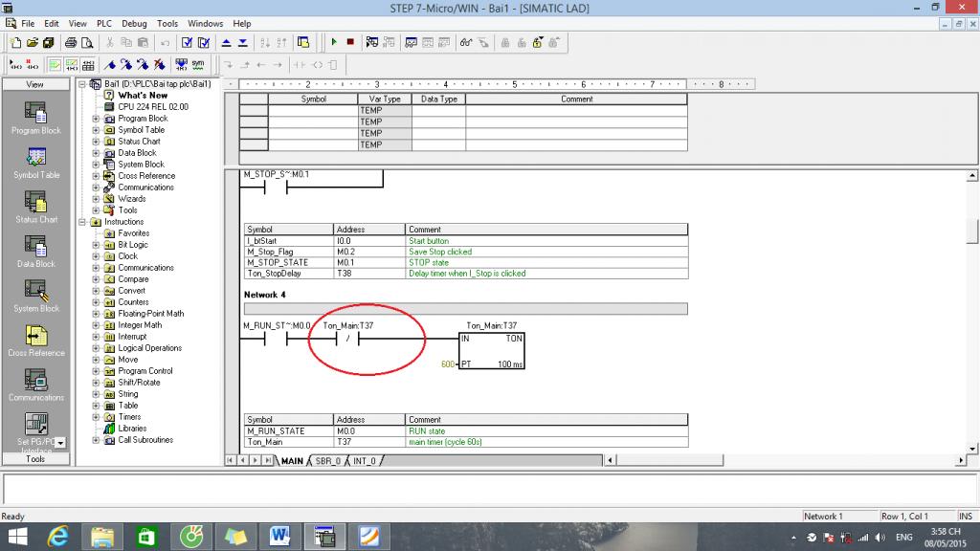This screenshot has width=980, height=551.
Task: Click the View header button
Action: click(35, 84)
